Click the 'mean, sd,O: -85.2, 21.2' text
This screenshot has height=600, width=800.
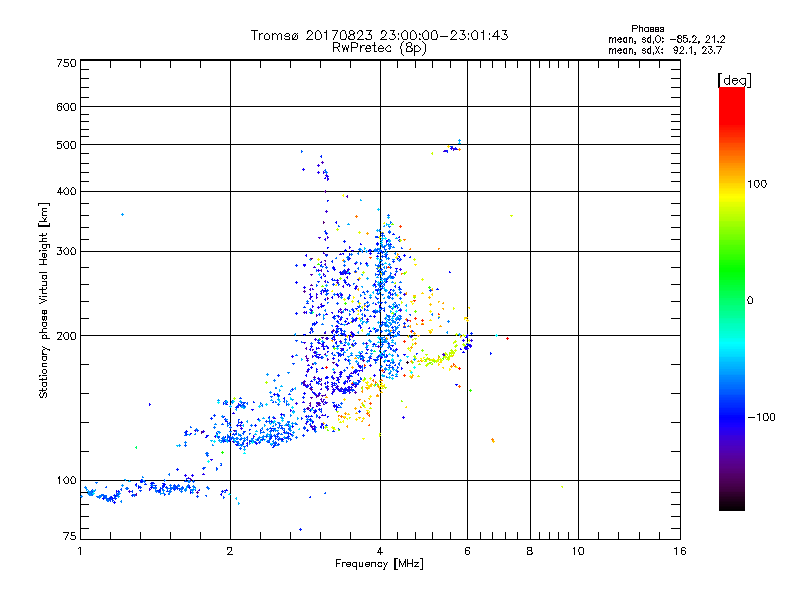[x=666, y=40]
